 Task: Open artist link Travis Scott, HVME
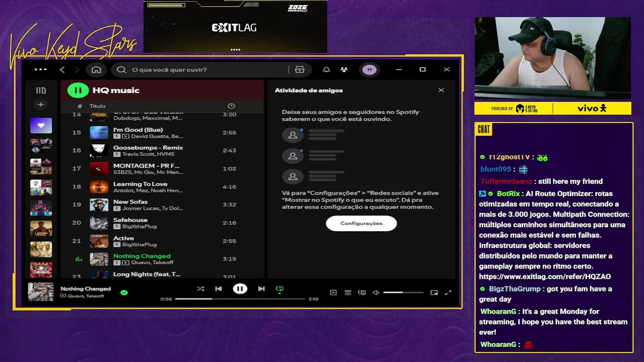pos(148,154)
